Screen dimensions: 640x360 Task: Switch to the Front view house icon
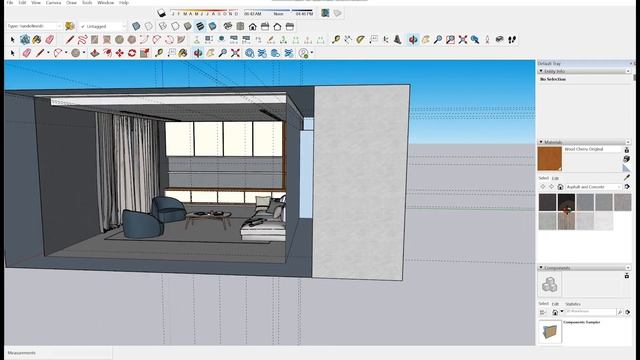coord(253,27)
